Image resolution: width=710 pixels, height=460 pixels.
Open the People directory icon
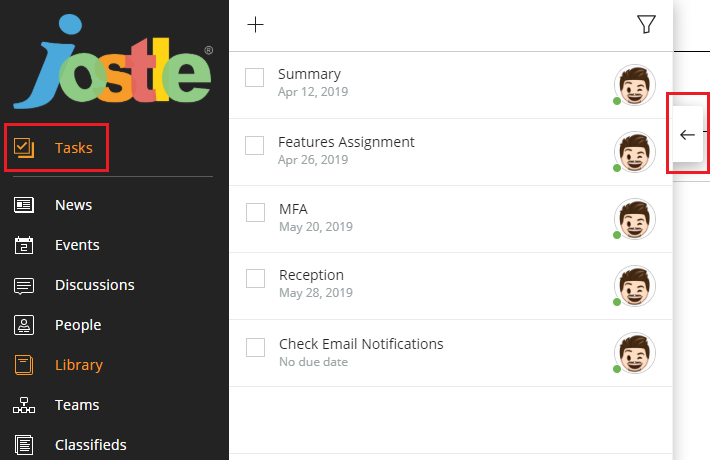[24, 325]
